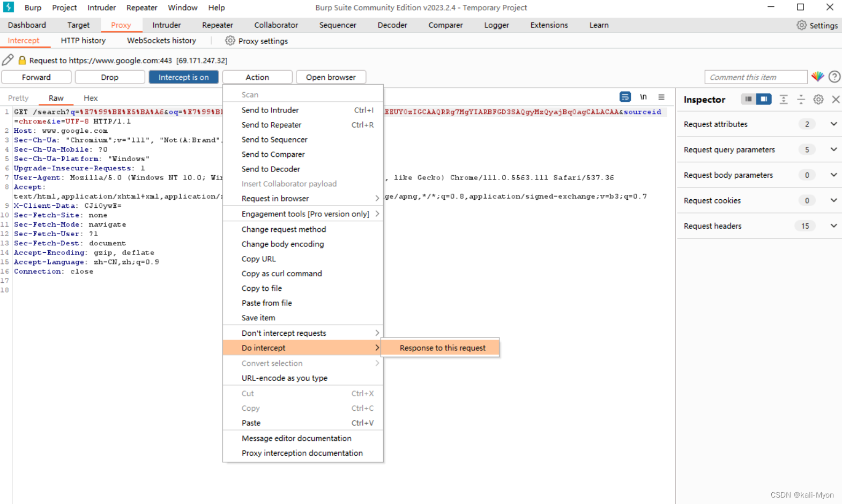The height and width of the screenshot is (504, 842).
Task: Open the Dashboard tab
Action: click(27, 25)
